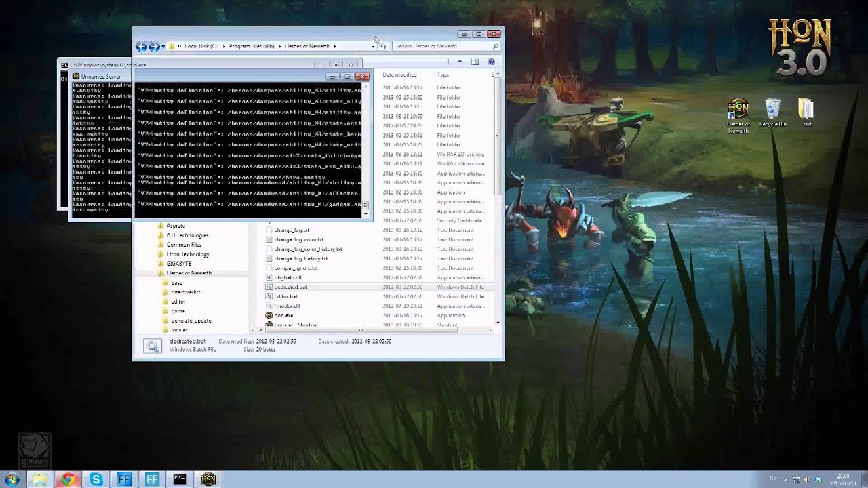This screenshot has width=868, height=488.
Task: Select the Common Files folder in tree
Action: [x=184, y=245]
